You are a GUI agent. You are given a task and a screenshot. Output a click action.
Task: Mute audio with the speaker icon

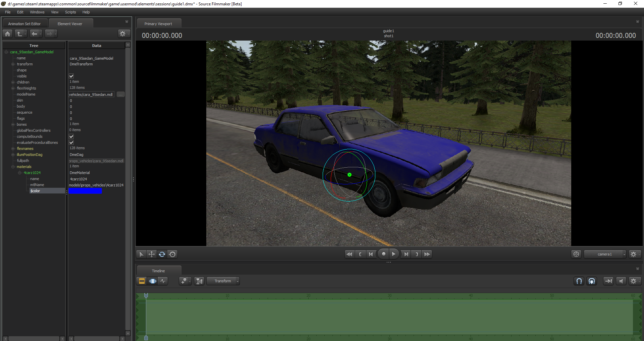(x=621, y=281)
